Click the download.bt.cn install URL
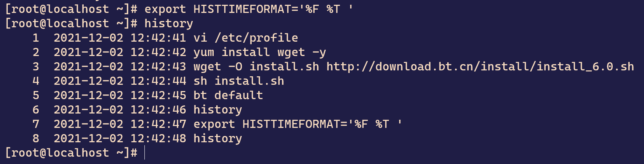Viewport: 644px width, 164px height. 480,67
